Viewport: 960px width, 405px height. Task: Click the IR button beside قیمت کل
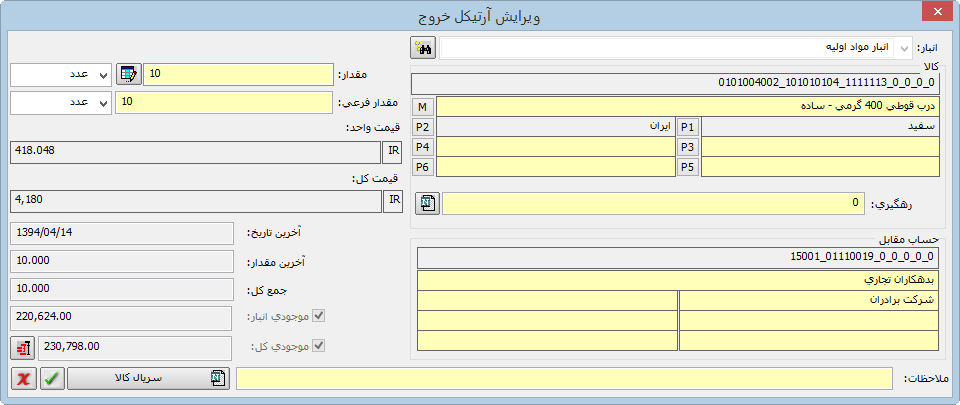tap(395, 202)
